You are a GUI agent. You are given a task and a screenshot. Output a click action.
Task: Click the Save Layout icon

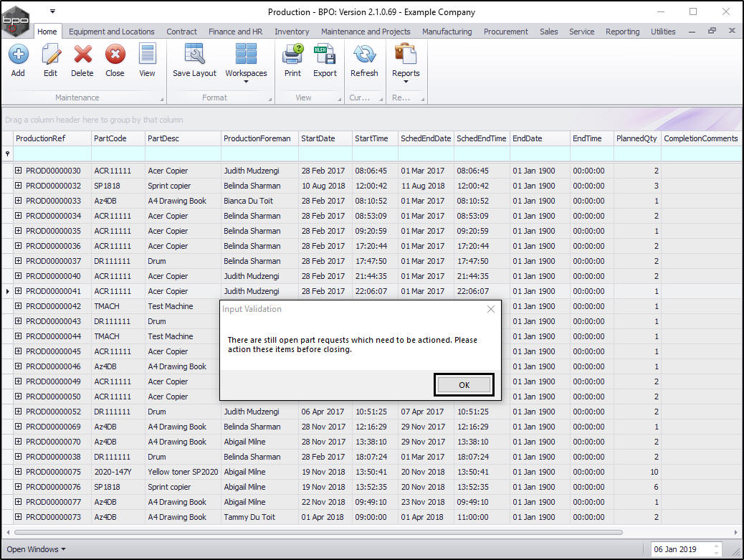194,60
